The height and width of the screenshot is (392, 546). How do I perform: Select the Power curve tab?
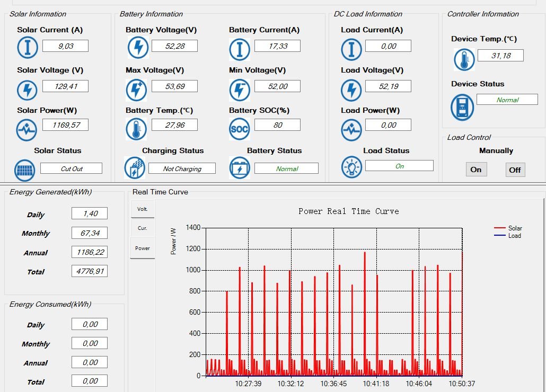click(x=143, y=248)
